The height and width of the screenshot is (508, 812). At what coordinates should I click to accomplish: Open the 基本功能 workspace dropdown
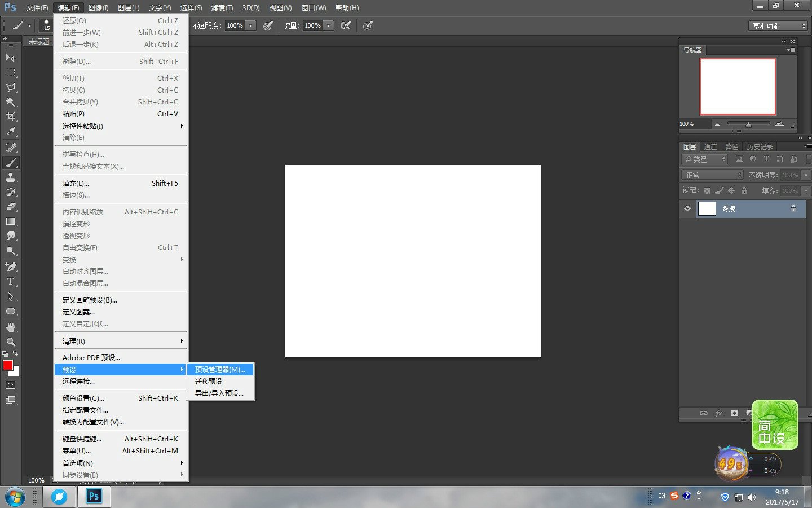pyautogui.click(x=778, y=26)
